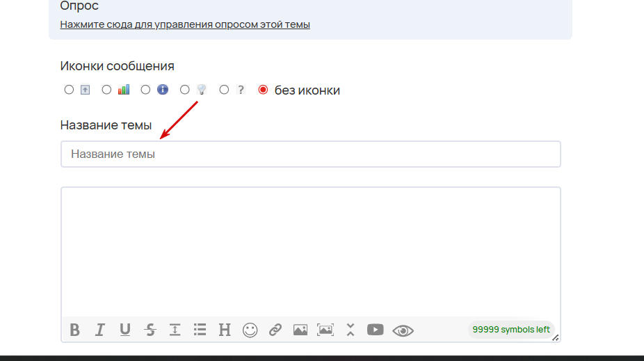Apply underline formatting in editor toolbar
This screenshot has width=644, height=361.
125,330
